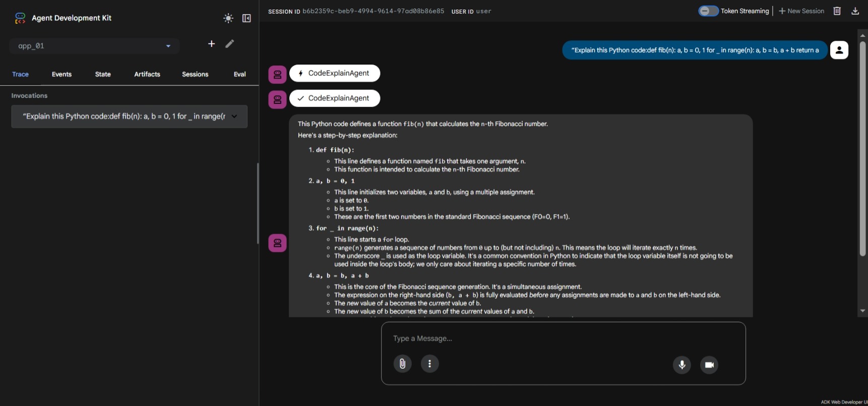
Task: Attach a file with paperclip icon
Action: [x=402, y=364]
